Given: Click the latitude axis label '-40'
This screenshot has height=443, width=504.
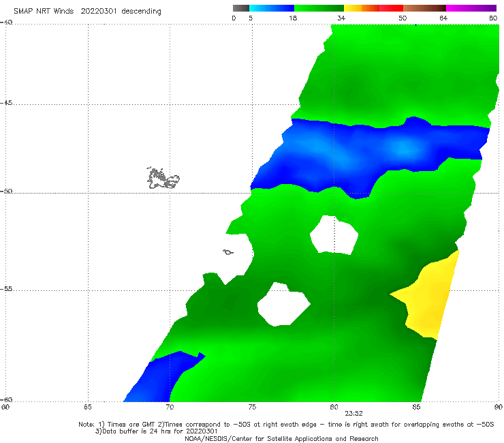Looking at the screenshot, I should point(6,22).
